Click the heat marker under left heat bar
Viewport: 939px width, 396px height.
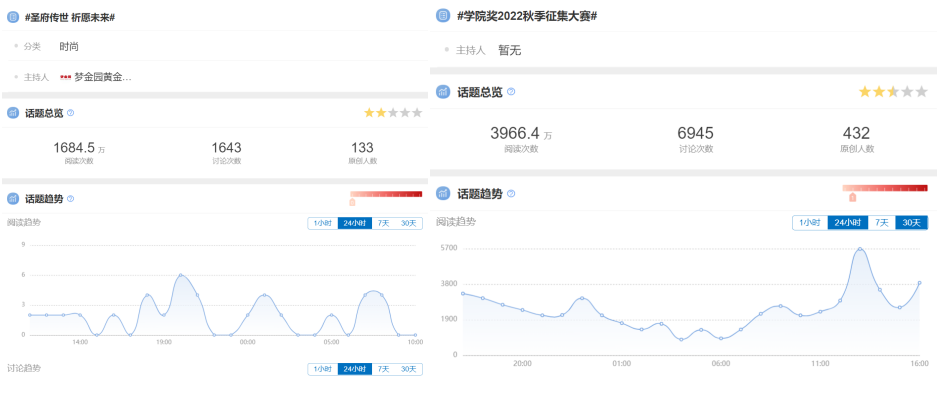[352, 202]
